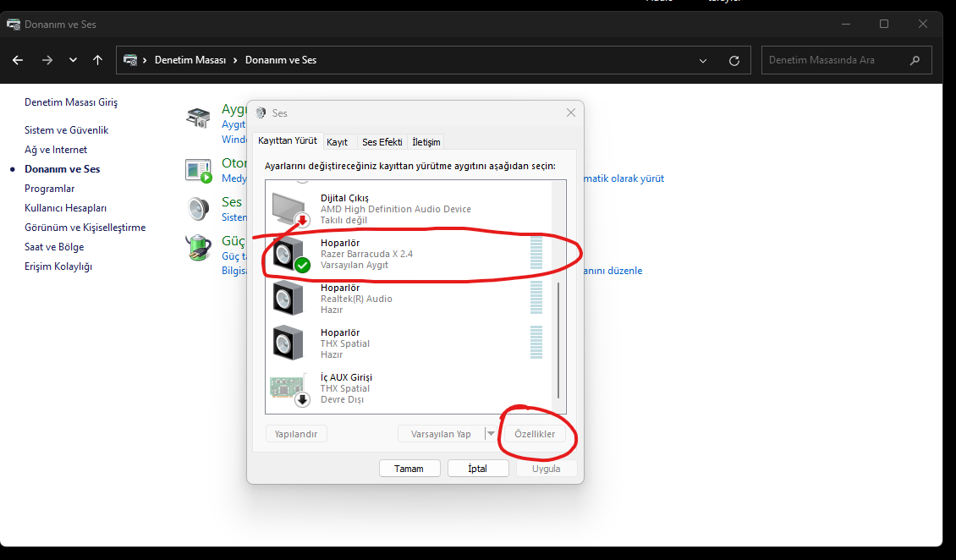Select Dijital Çıkış AMD monitor device icon
Viewport: 956px width, 560px height.
[289, 209]
